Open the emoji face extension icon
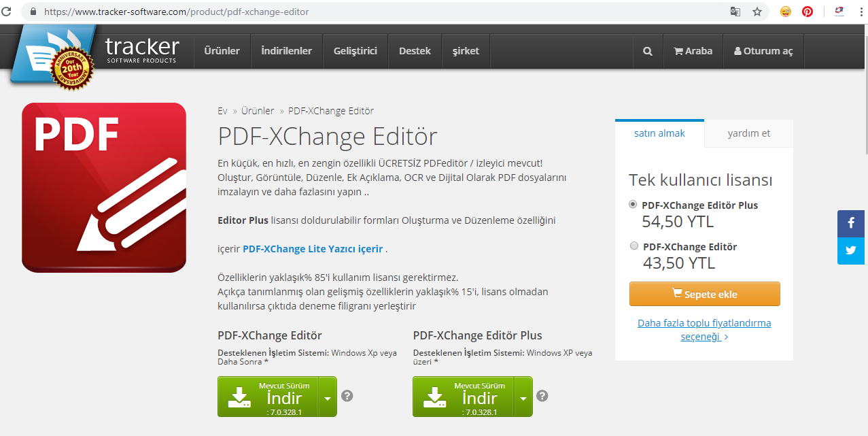The height and width of the screenshot is (436, 868). [x=786, y=12]
